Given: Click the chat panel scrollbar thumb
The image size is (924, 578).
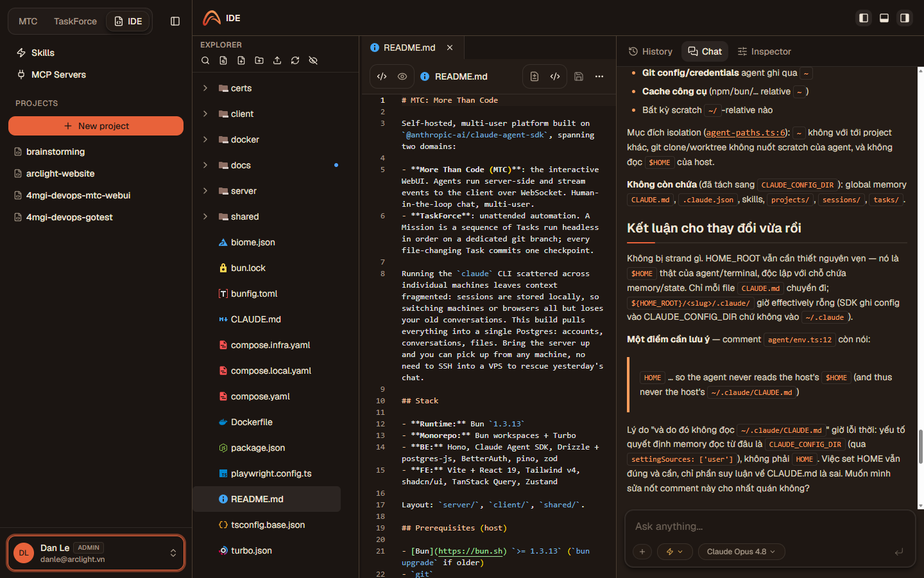Looking at the screenshot, I should (921, 446).
